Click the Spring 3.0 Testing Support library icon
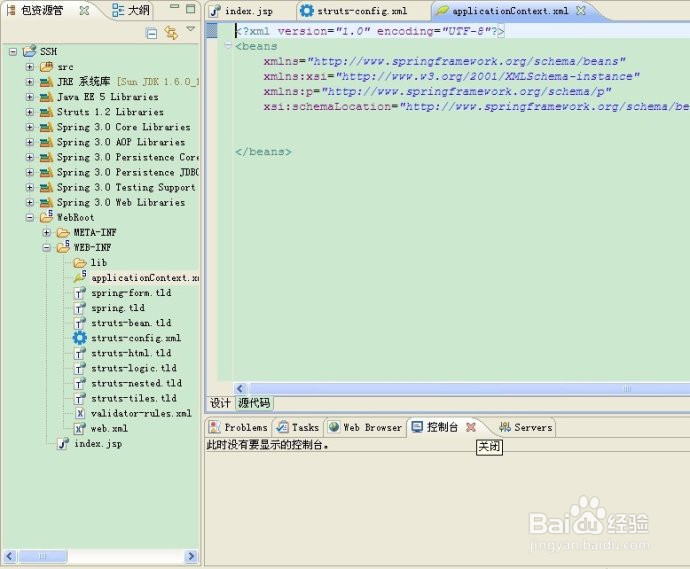 (x=46, y=187)
